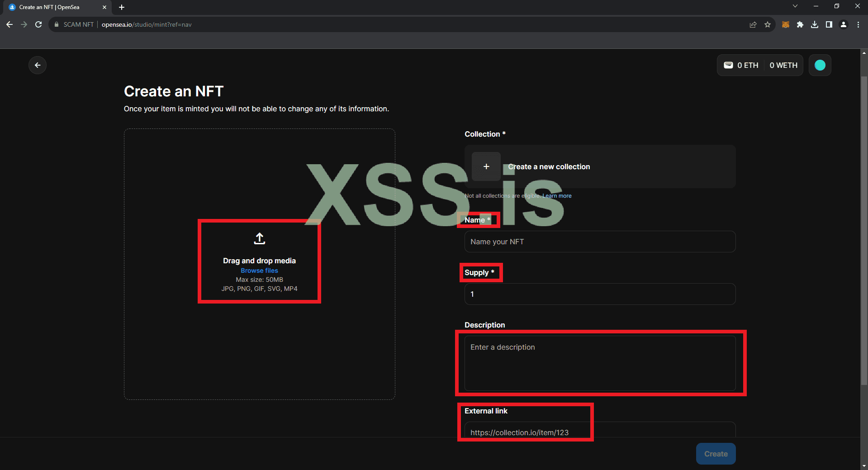The image size is (868, 470).
Task: Focus the Enter a description box
Action: tap(600, 363)
